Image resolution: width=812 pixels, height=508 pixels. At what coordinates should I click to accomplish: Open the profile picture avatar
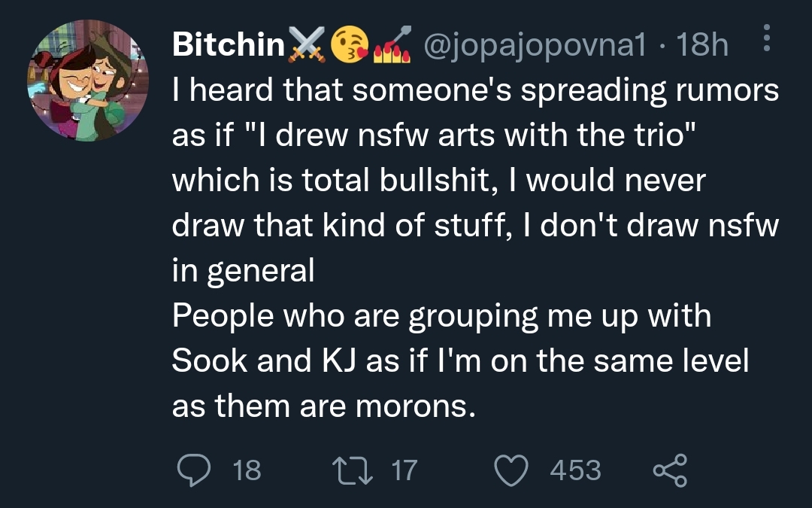88,81
